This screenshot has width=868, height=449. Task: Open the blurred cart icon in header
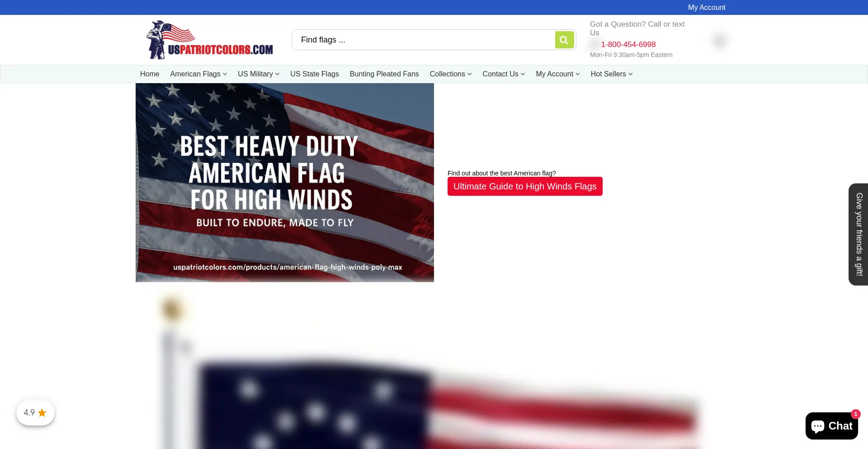[720, 41]
